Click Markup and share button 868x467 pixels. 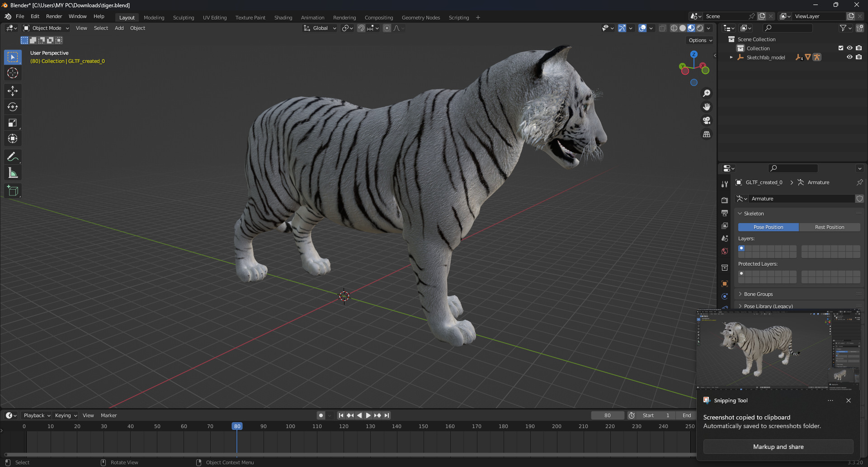pos(778,447)
